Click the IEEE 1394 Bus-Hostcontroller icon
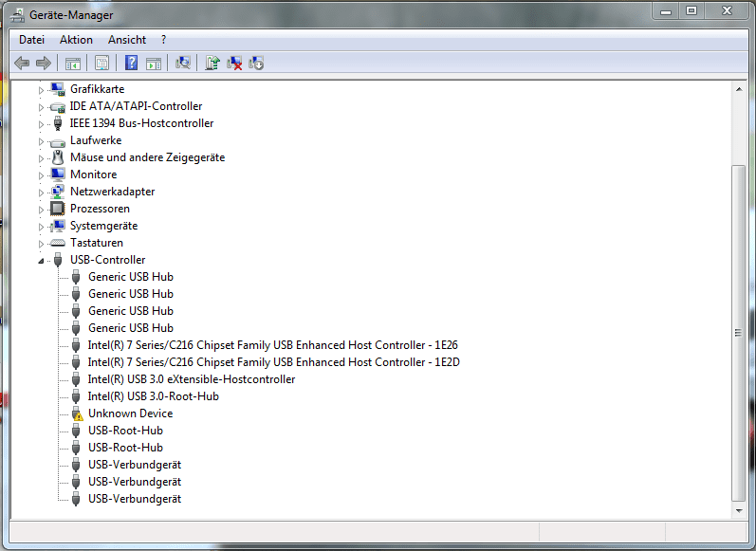 click(58, 123)
